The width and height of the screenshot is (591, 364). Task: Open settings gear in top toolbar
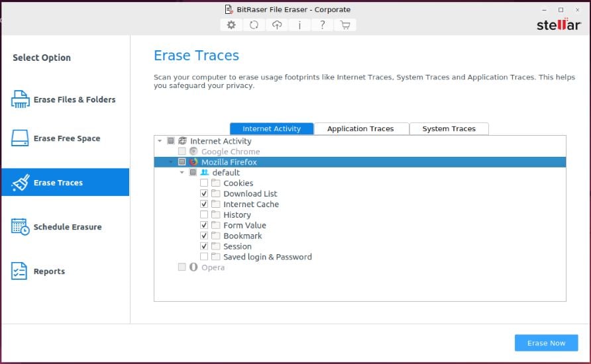[x=231, y=25]
